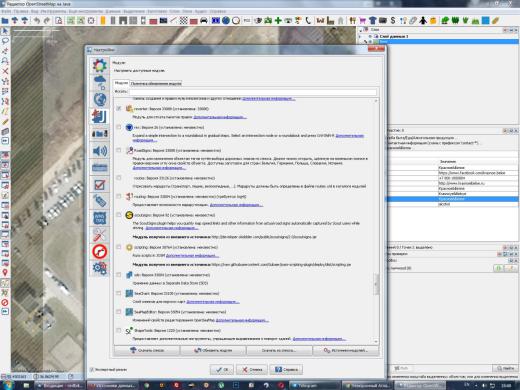The width and height of the screenshot is (520, 390).
Task: Click the Download list button
Action: pos(147,350)
